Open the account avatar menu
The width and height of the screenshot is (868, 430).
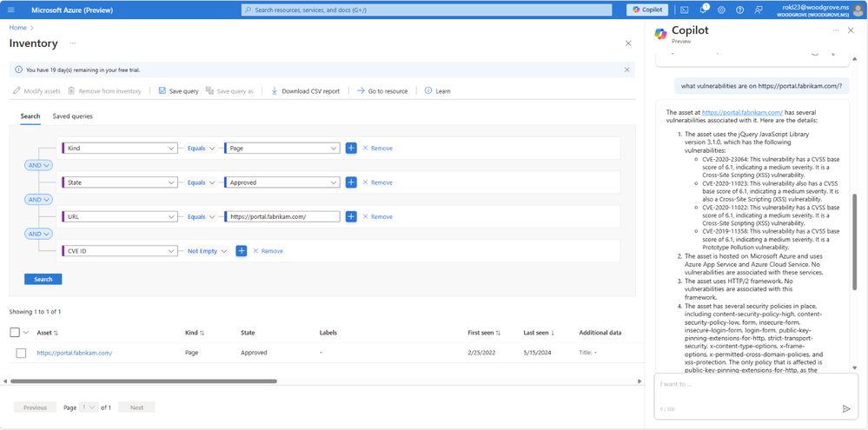point(858,10)
